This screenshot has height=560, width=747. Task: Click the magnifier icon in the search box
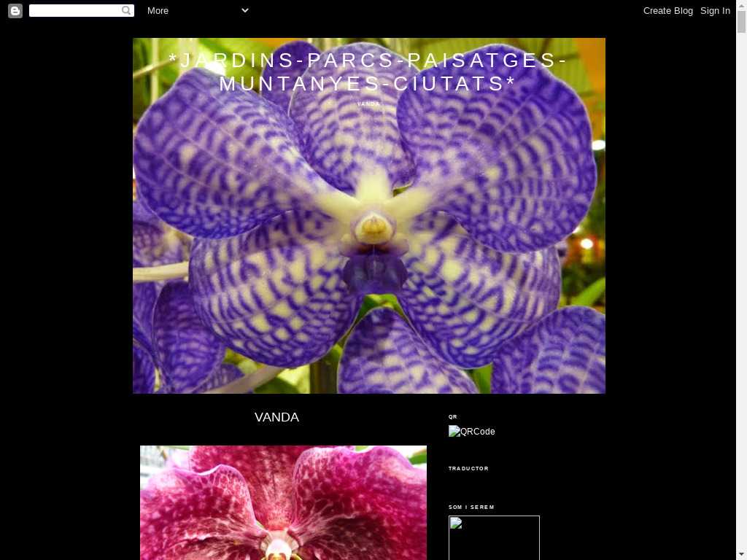tap(126, 11)
